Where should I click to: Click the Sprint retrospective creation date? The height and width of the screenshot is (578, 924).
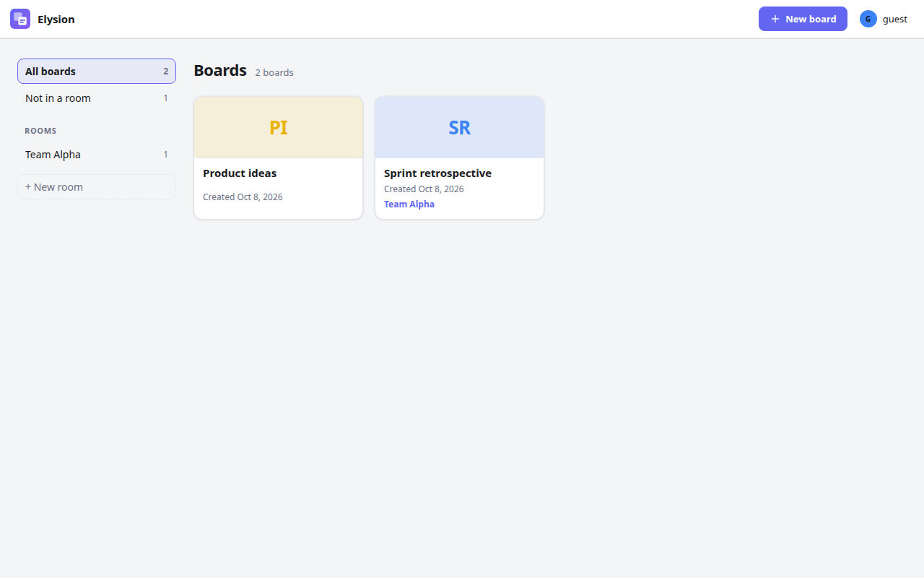tap(424, 189)
